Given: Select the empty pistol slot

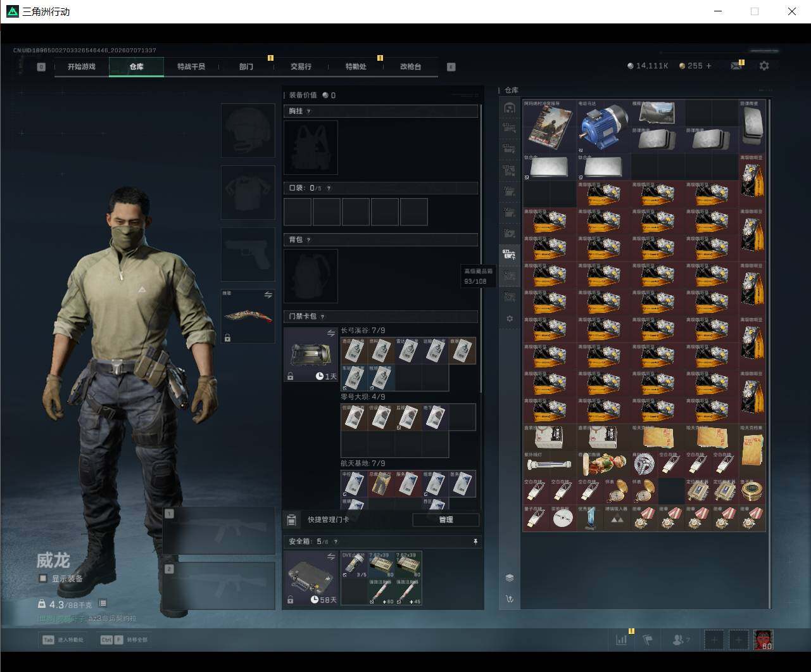Looking at the screenshot, I should click(248, 255).
